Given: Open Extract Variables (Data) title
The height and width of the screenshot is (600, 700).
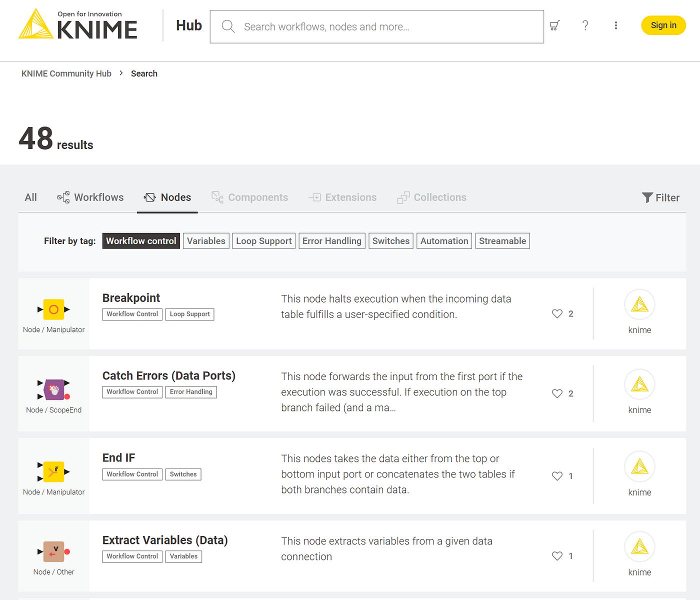Looking at the screenshot, I should click(x=165, y=540).
